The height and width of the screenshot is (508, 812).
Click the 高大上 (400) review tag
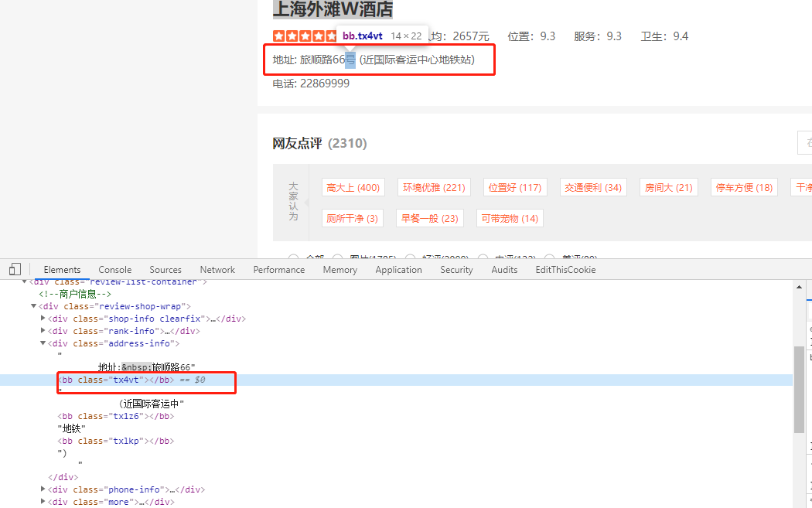coord(353,187)
